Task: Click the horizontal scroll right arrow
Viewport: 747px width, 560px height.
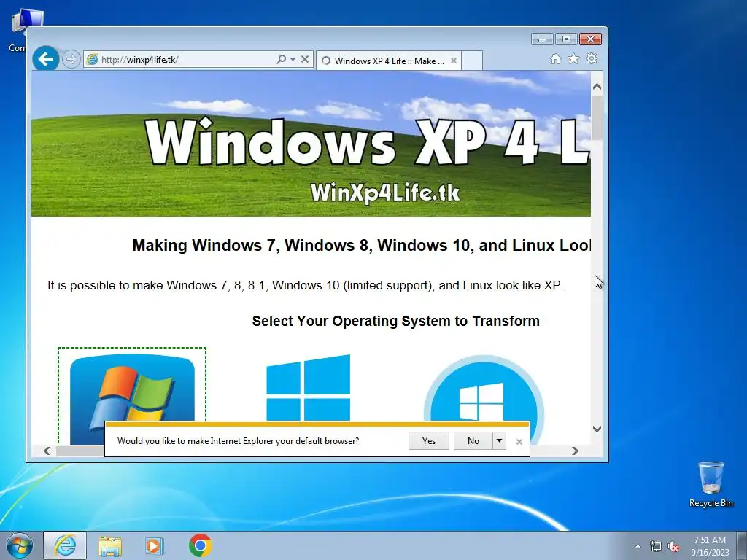Action: [575, 451]
